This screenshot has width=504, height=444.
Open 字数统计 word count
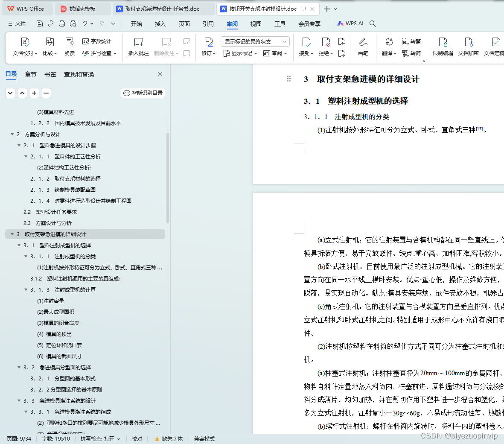[97, 41]
